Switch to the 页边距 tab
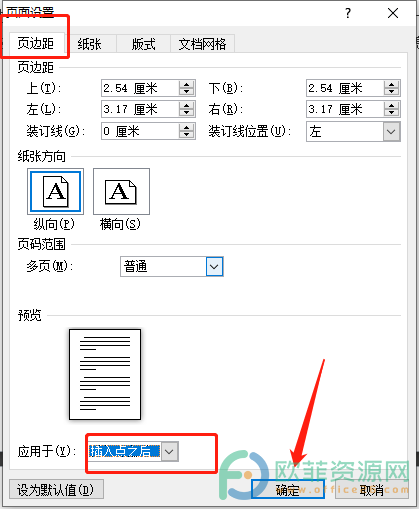Screen dimensions: 419x509 (36, 43)
